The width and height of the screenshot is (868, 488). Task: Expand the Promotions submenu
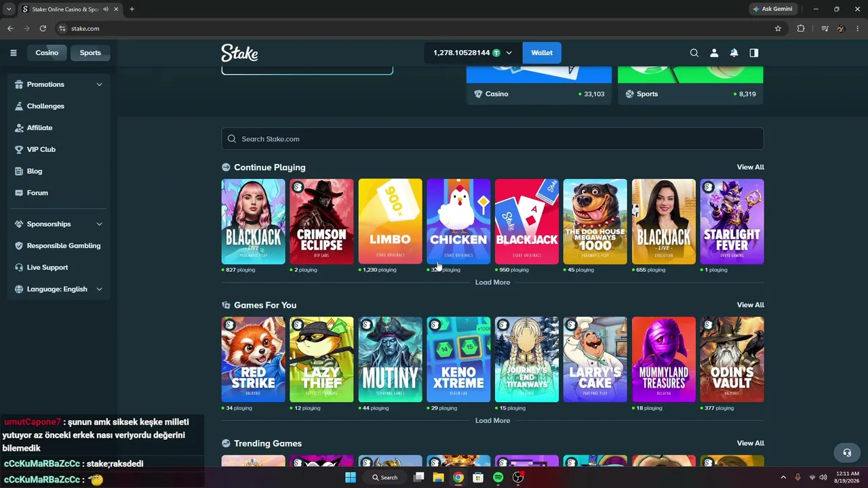point(99,84)
